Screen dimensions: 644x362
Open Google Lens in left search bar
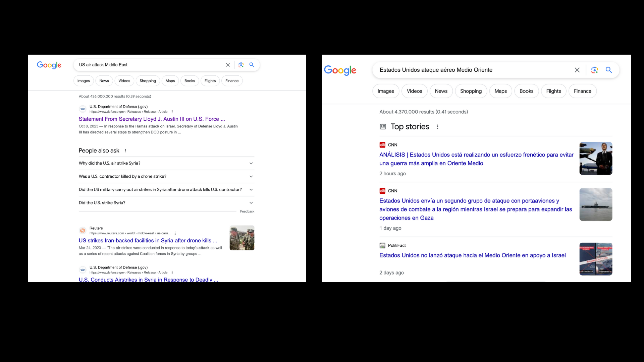(241, 65)
